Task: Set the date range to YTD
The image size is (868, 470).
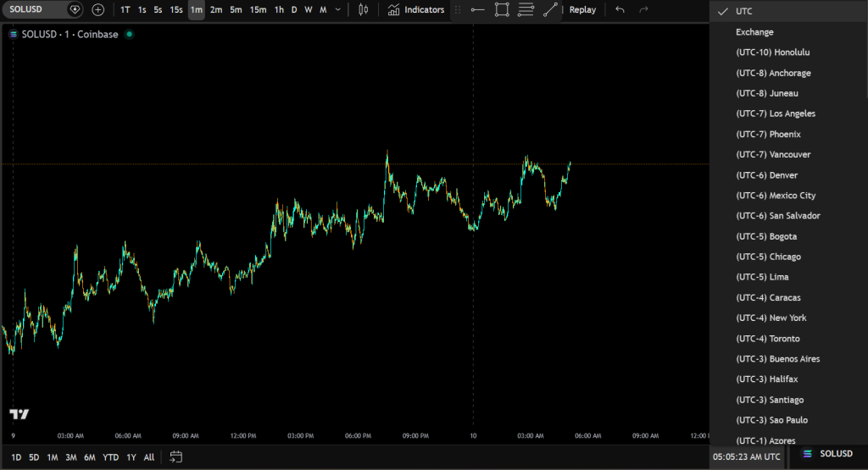Action: coord(111,457)
